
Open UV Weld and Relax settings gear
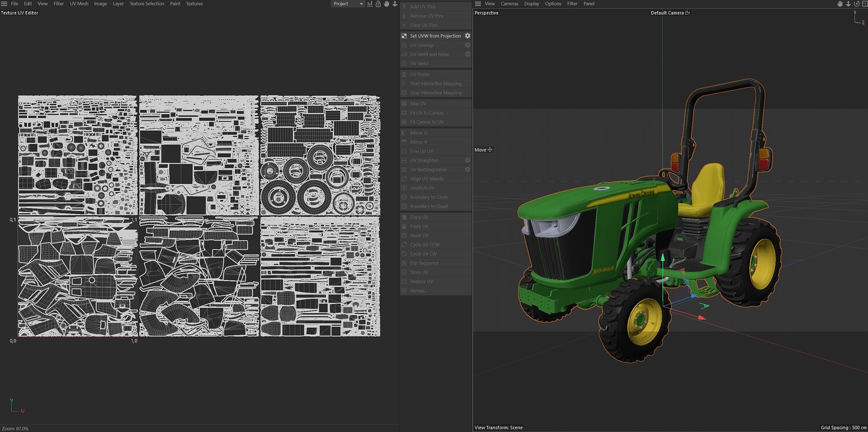tap(468, 54)
